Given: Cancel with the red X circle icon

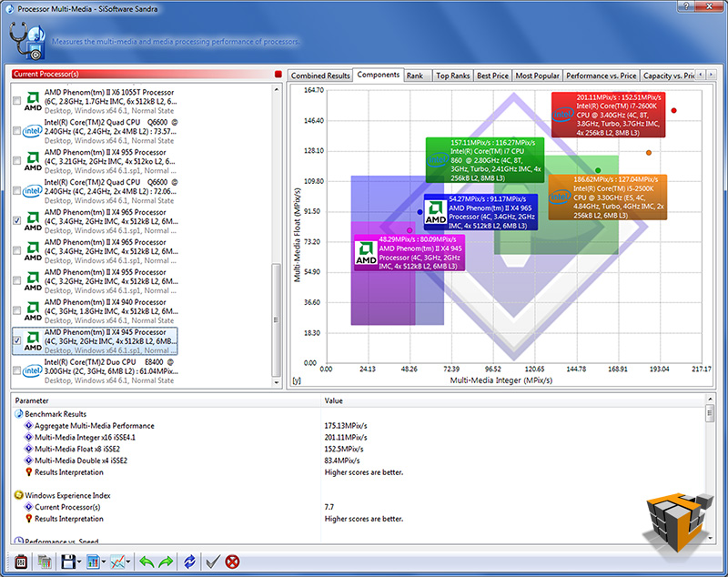Looking at the screenshot, I should pos(232,562).
